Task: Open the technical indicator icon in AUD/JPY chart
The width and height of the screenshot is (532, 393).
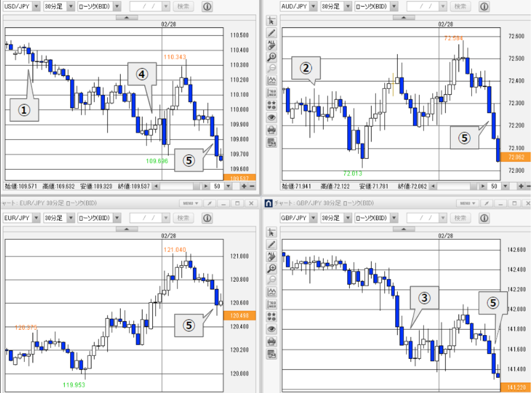Action: [271, 80]
